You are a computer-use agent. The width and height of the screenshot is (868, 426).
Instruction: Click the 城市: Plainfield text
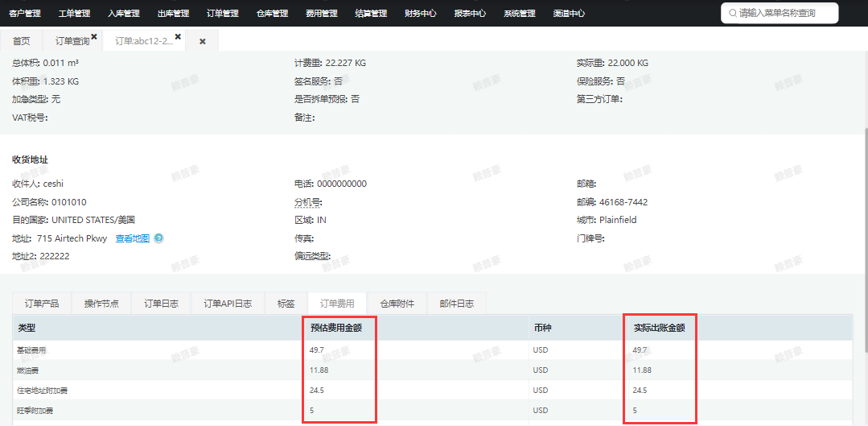607,220
